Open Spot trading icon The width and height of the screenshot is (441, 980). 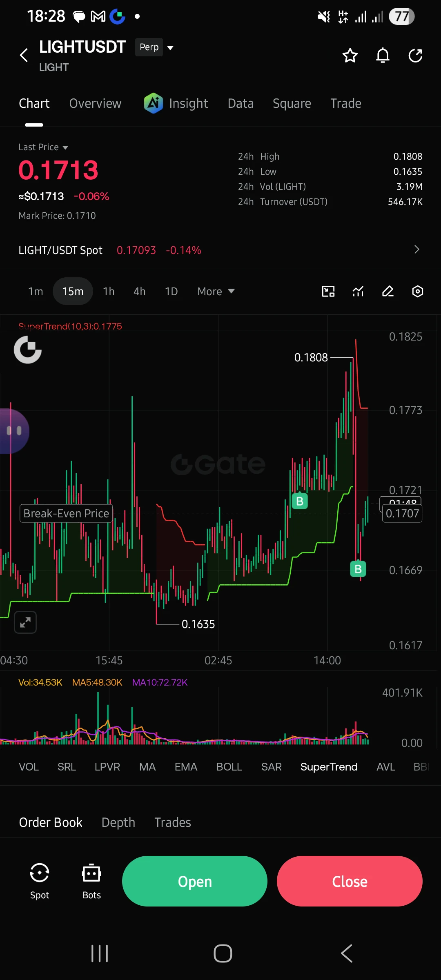40,882
